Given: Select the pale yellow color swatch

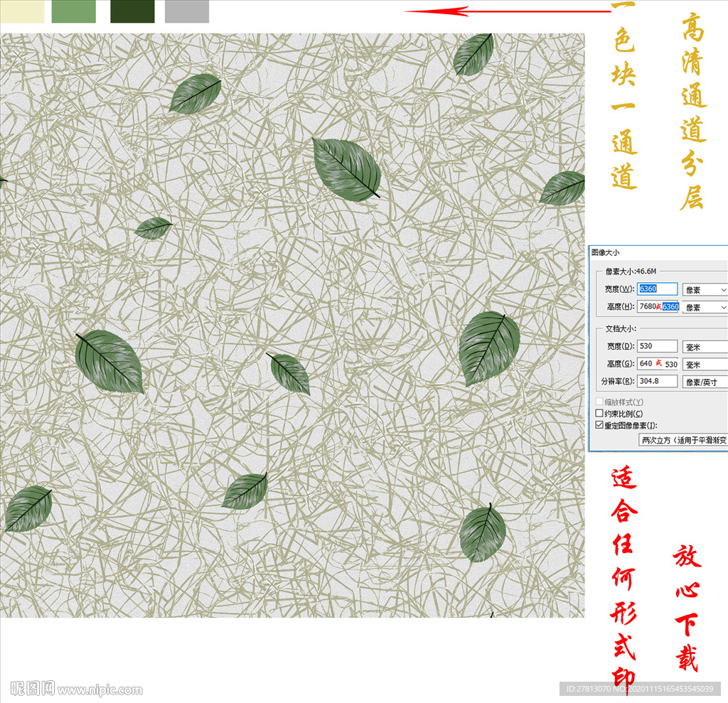Looking at the screenshot, I should pos(22,11).
